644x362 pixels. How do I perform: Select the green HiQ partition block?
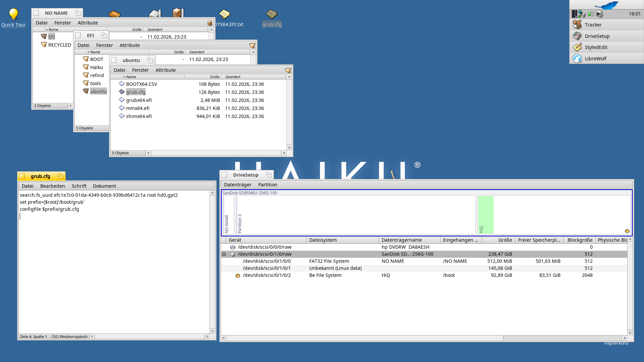coord(485,215)
